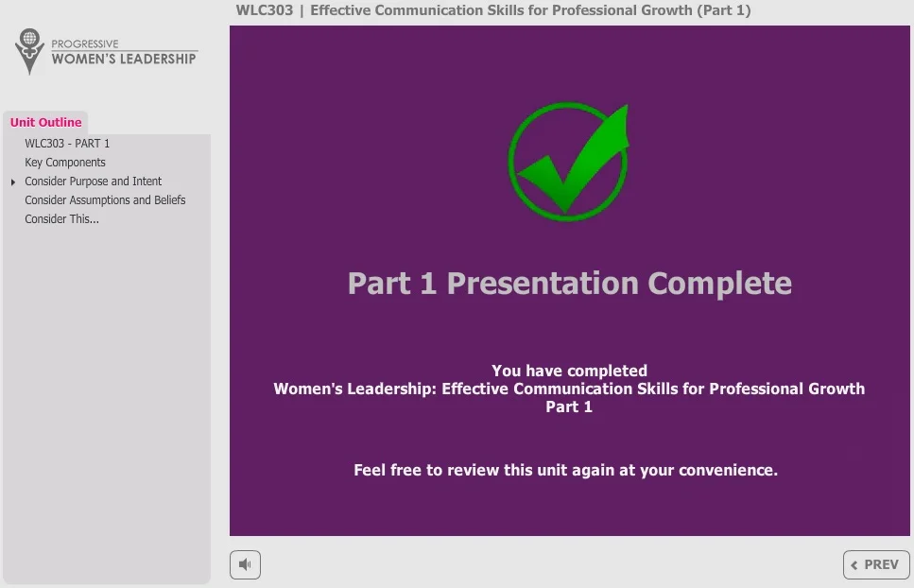Open the Consider This... outline item
This screenshot has width=914, height=588.
pos(61,219)
